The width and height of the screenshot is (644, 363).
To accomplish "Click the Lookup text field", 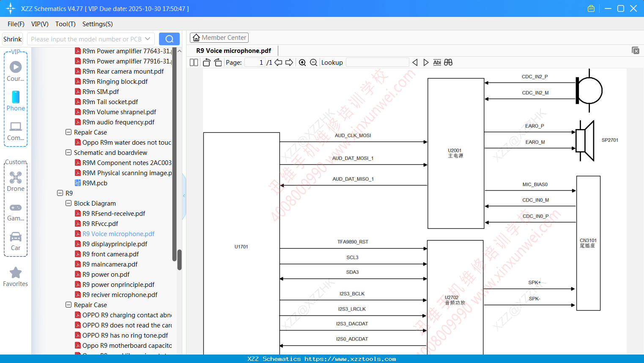I will tap(377, 62).
